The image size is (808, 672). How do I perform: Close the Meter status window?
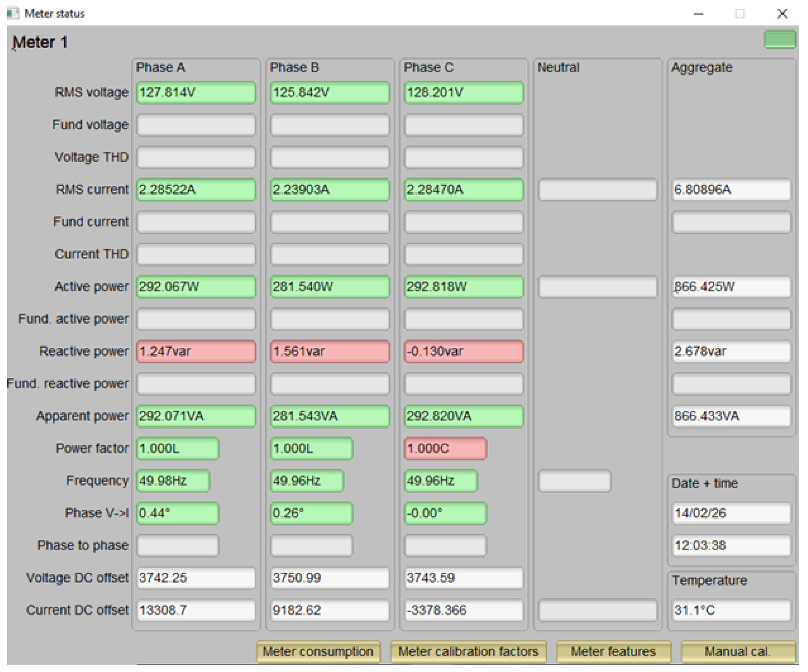coord(782,14)
